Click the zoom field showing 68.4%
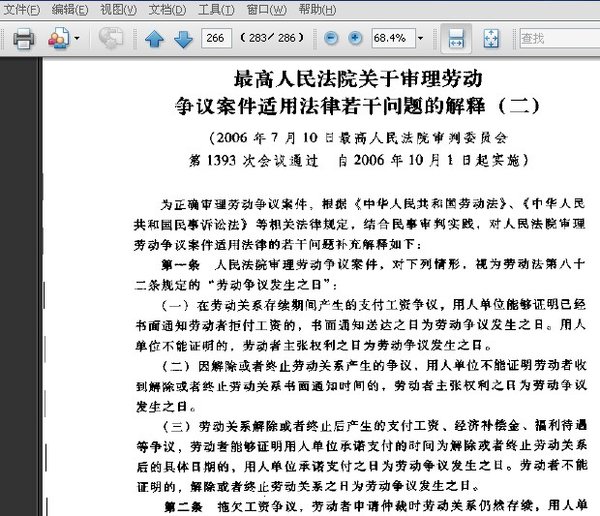The height and width of the screenshot is (516, 600). pos(393,38)
